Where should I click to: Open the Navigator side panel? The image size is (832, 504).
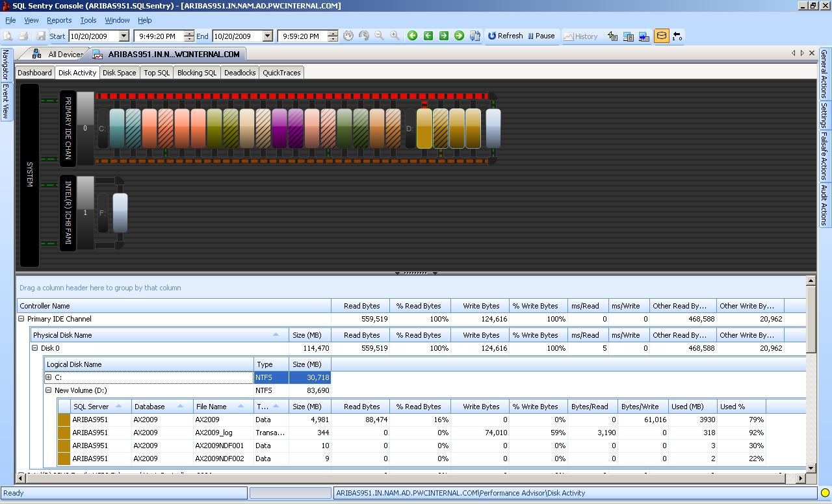[x=6, y=64]
